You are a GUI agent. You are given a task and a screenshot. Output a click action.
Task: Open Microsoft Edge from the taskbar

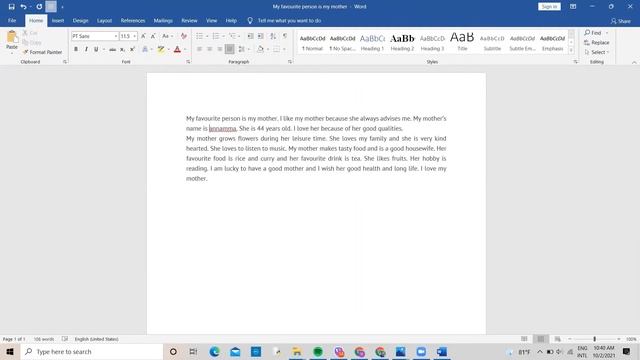(x=214, y=351)
